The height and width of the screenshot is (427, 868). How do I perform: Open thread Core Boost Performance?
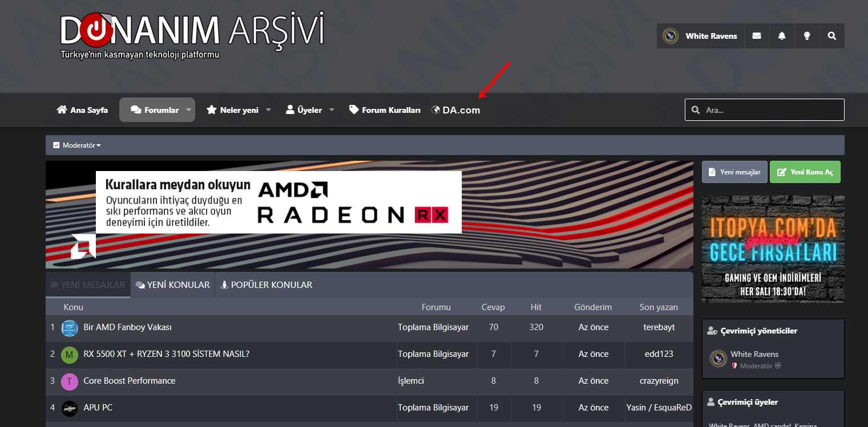tap(130, 381)
